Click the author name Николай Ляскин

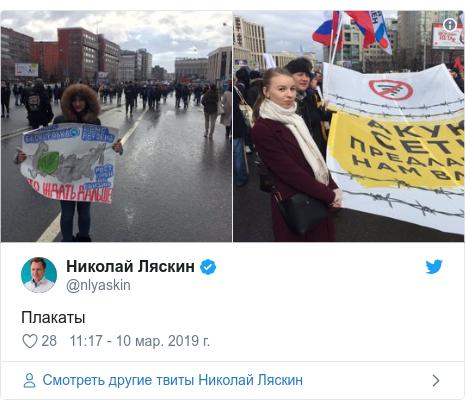pyautogui.click(x=130, y=266)
